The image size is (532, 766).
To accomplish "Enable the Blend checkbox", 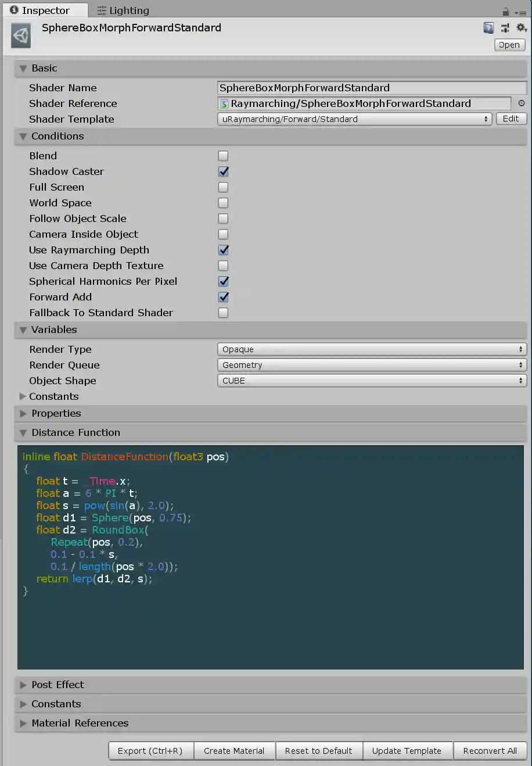I will (223, 156).
